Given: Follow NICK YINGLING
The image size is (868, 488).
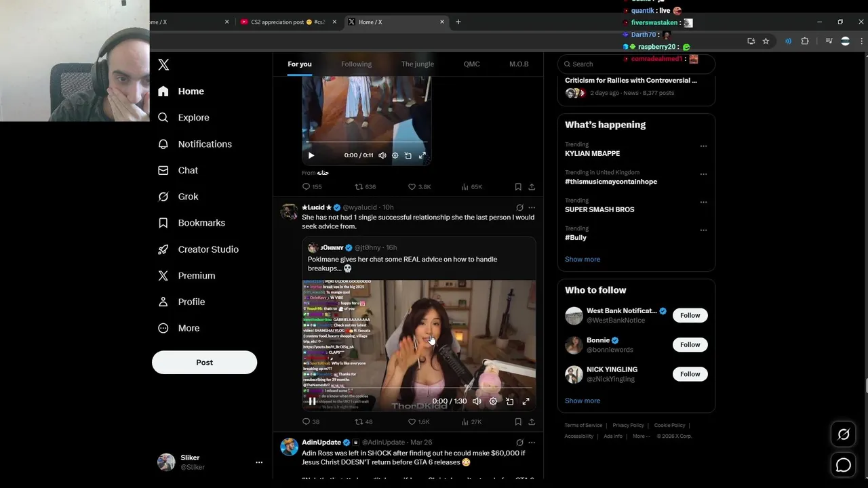Looking at the screenshot, I should [690, 374].
